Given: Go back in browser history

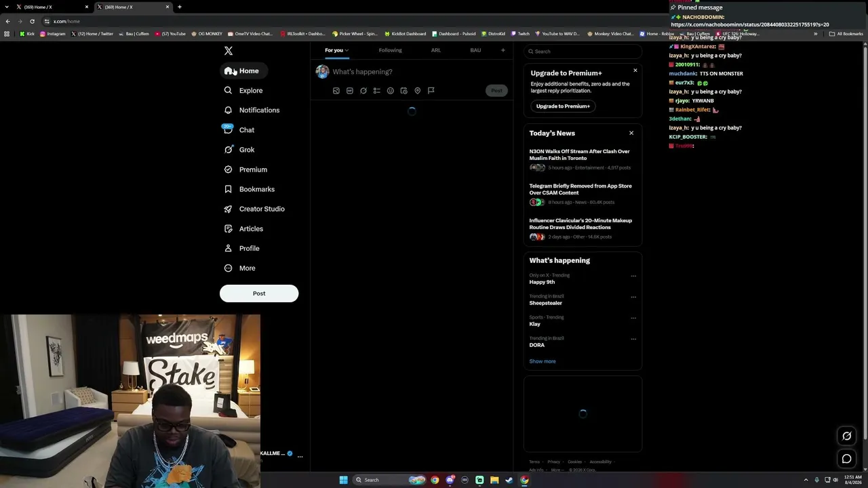Looking at the screenshot, I should click(x=7, y=21).
